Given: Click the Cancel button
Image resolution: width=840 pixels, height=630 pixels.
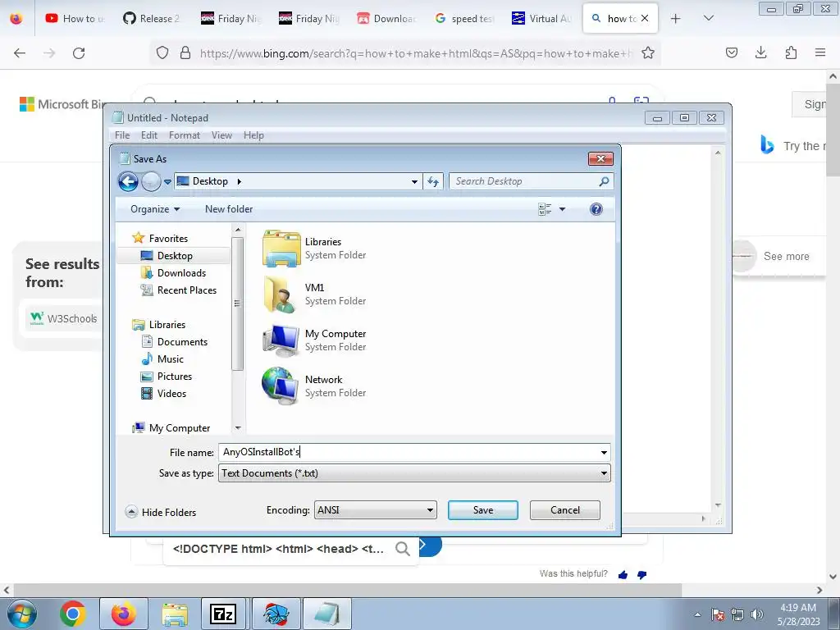Looking at the screenshot, I should tap(564, 510).
